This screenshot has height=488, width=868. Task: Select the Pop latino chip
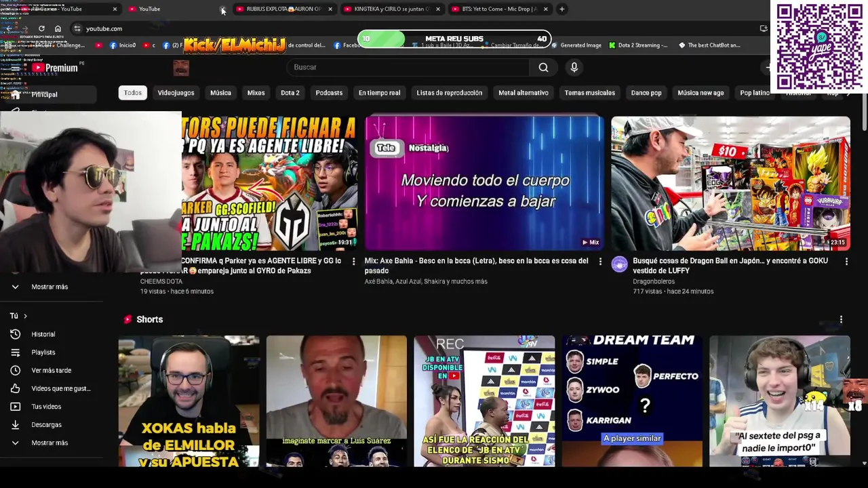click(755, 93)
